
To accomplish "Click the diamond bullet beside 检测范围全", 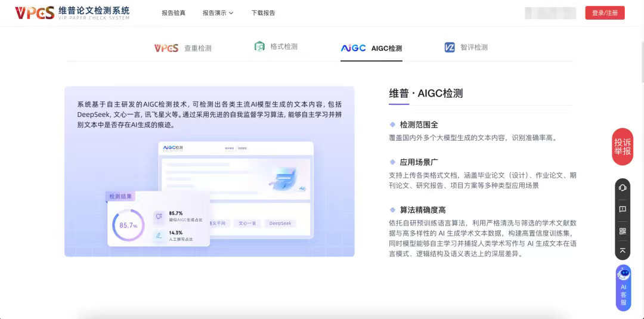I will (x=392, y=124).
